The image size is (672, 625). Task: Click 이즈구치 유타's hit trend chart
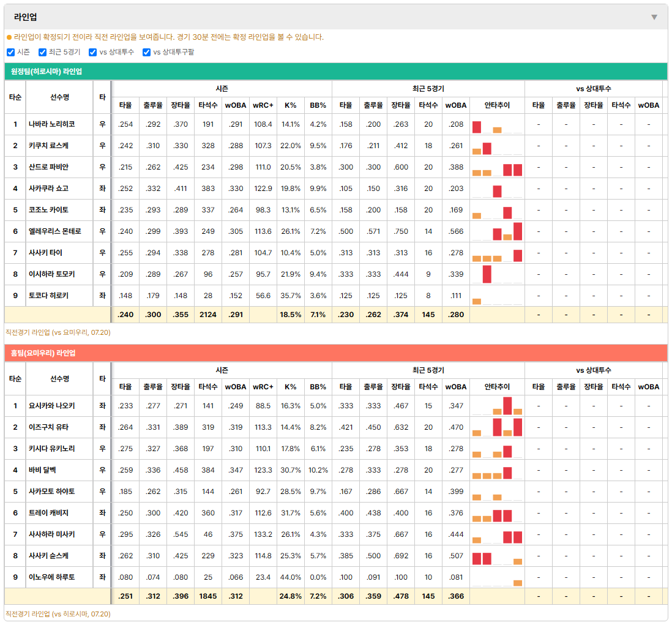497,427
